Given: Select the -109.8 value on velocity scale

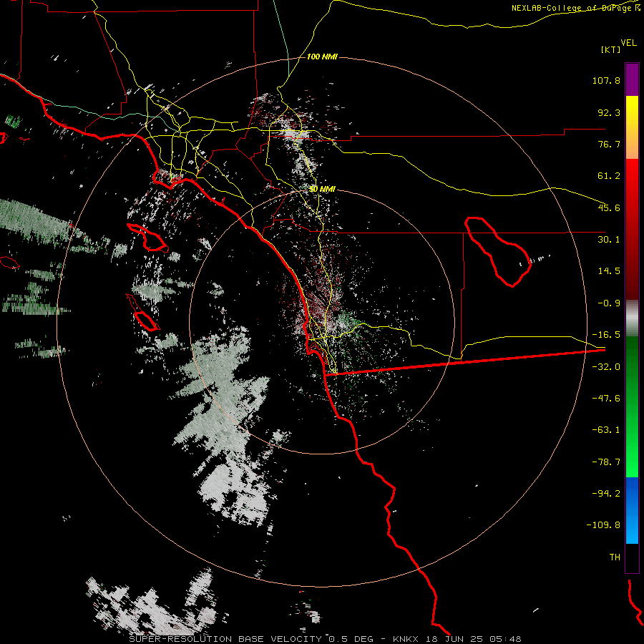Looking at the screenshot, I should [603, 525].
